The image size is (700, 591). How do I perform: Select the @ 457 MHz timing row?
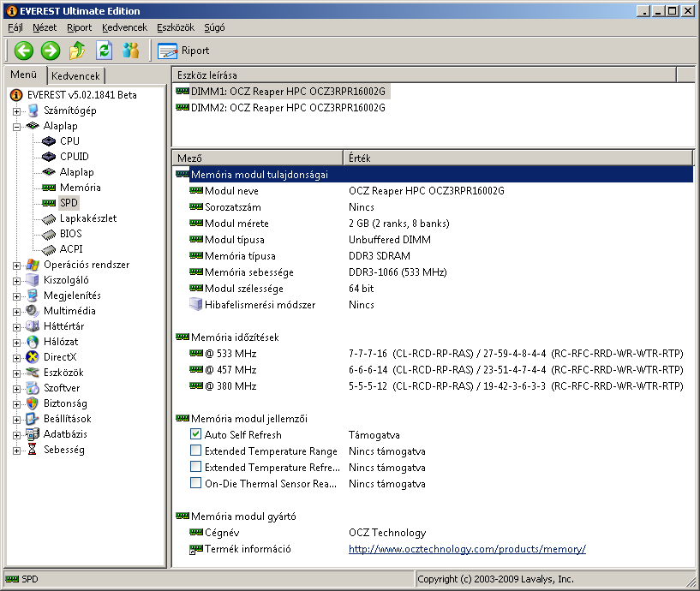tap(434, 370)
